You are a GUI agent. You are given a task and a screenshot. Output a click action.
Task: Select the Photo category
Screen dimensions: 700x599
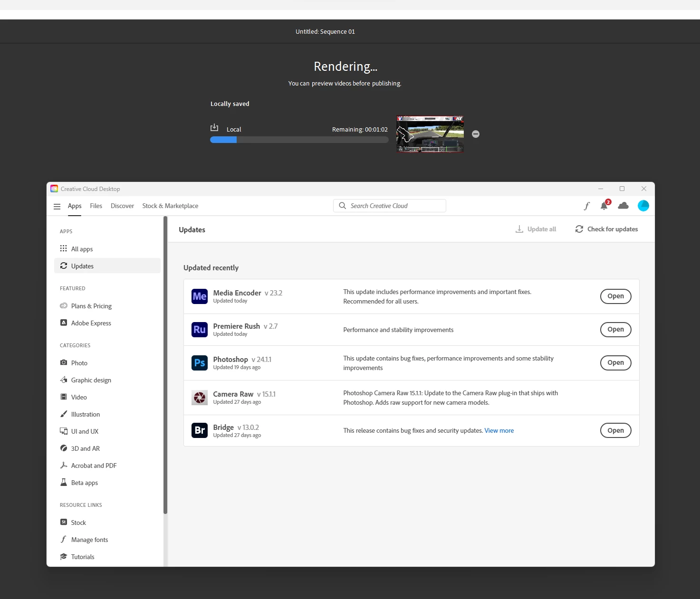coord(107,363)
